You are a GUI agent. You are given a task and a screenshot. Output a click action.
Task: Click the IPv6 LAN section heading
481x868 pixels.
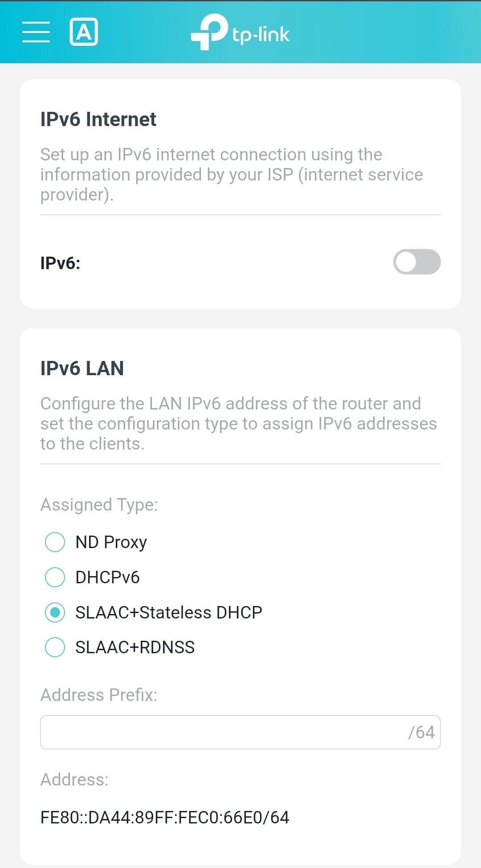82,368
